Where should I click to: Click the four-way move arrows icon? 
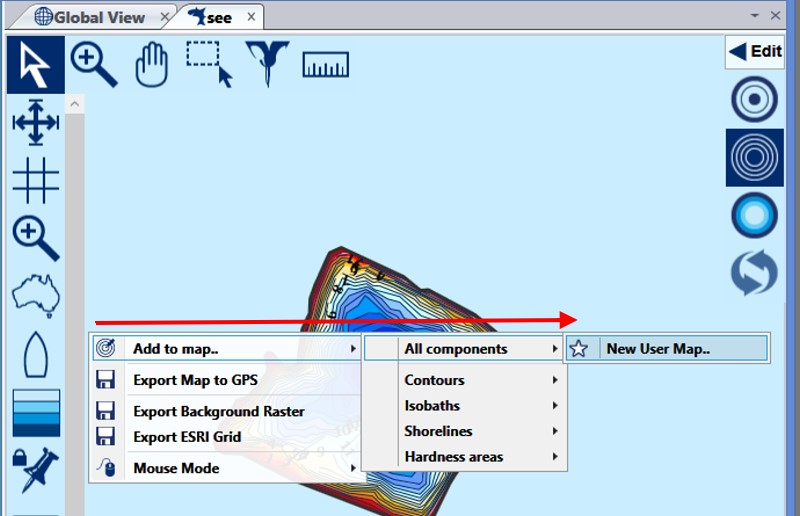36,123
